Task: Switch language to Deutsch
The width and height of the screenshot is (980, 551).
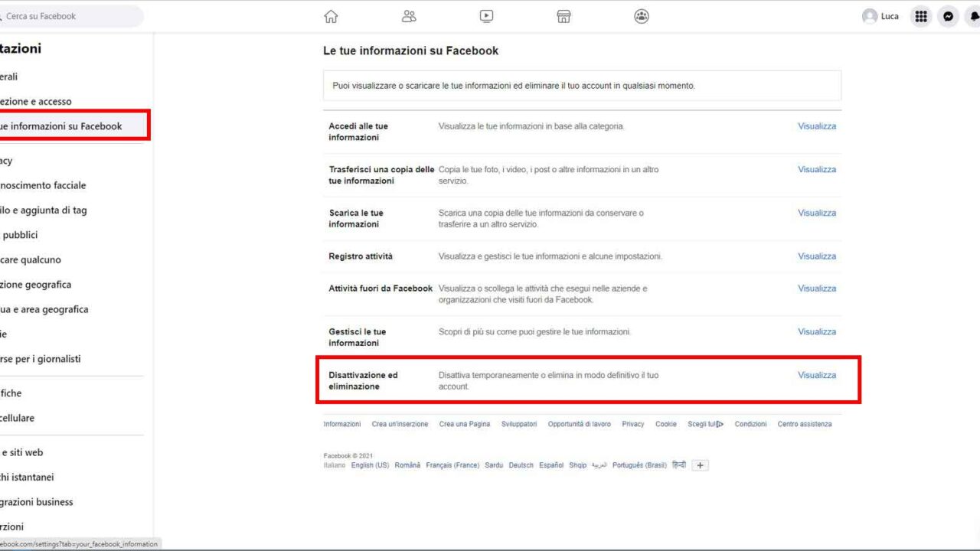Action: pyautogui.click(x=521, y=465)
